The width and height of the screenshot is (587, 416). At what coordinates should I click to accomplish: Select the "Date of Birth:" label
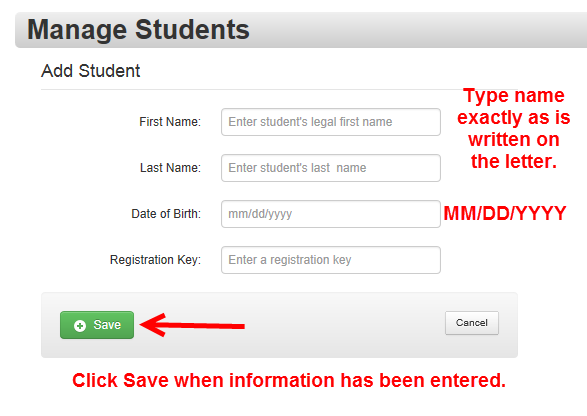pos(166,214)
